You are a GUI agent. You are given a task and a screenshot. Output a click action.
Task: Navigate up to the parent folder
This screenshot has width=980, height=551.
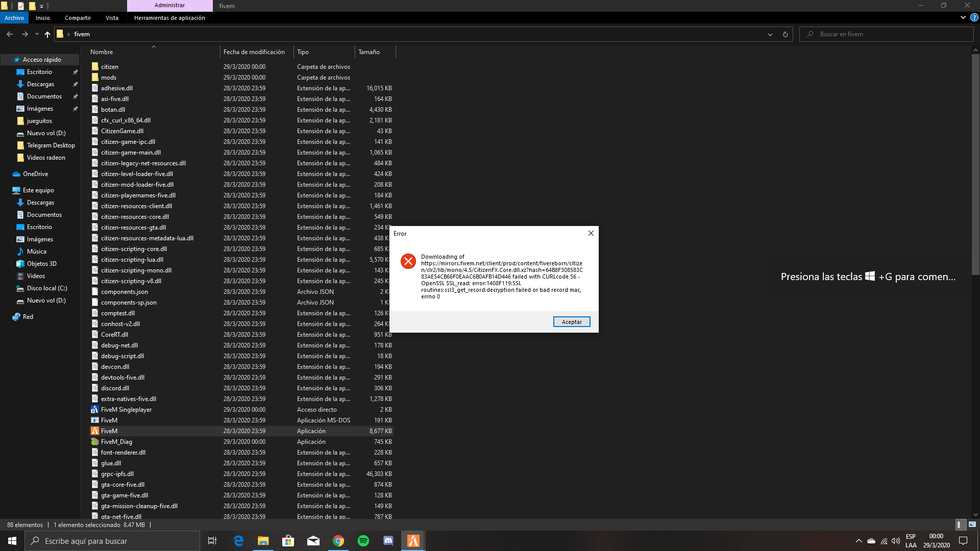click(x=47, y=34)
